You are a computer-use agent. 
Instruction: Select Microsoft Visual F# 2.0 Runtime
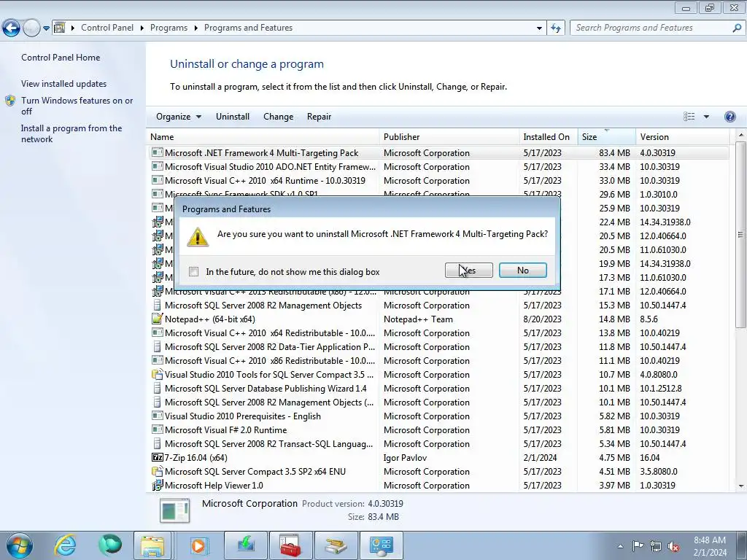coord(438,429)
